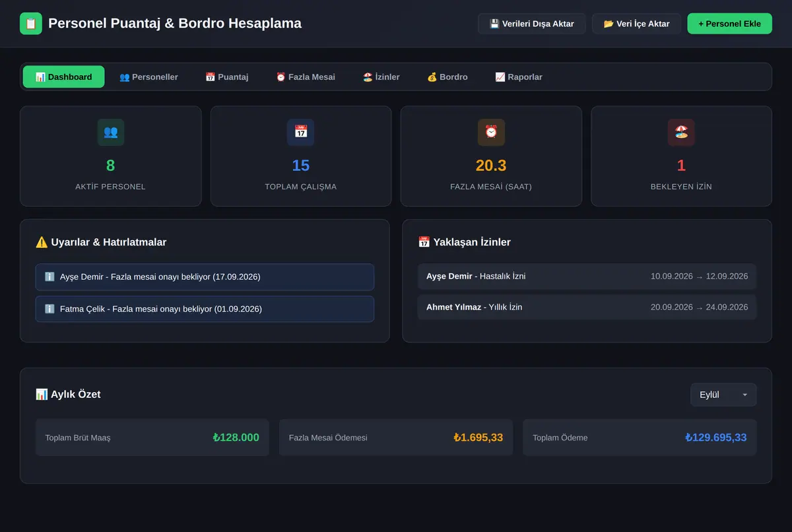Select the Fatma Çelik overtime approval alert text
The image size is (792, 532).
[161, 309]
